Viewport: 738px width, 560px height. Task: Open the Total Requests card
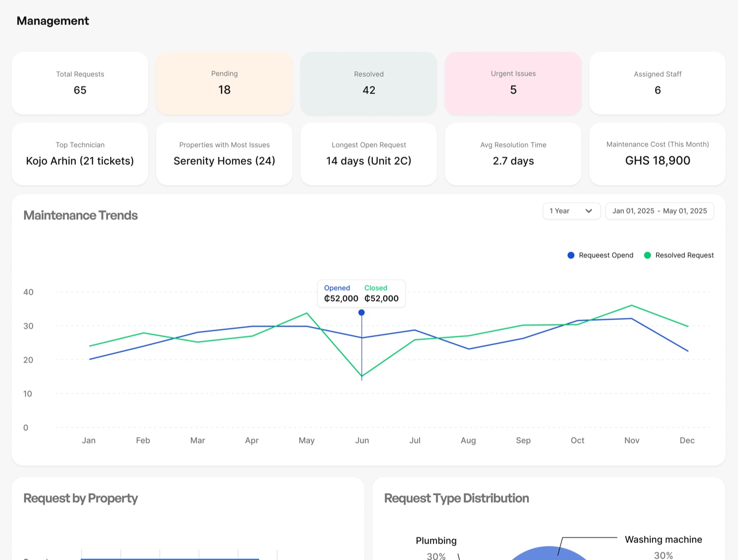80,83
